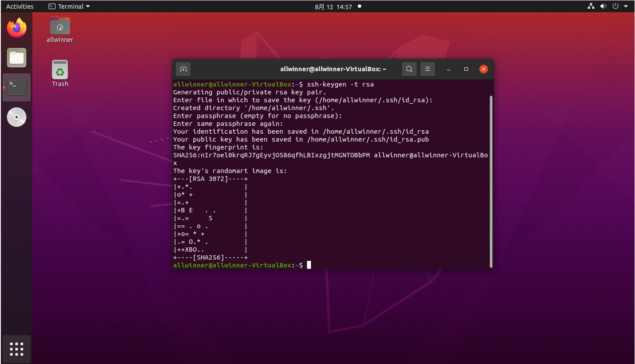635x364 pixels.
Task: Open a new terminal tab
Action: tap(183, 69)
